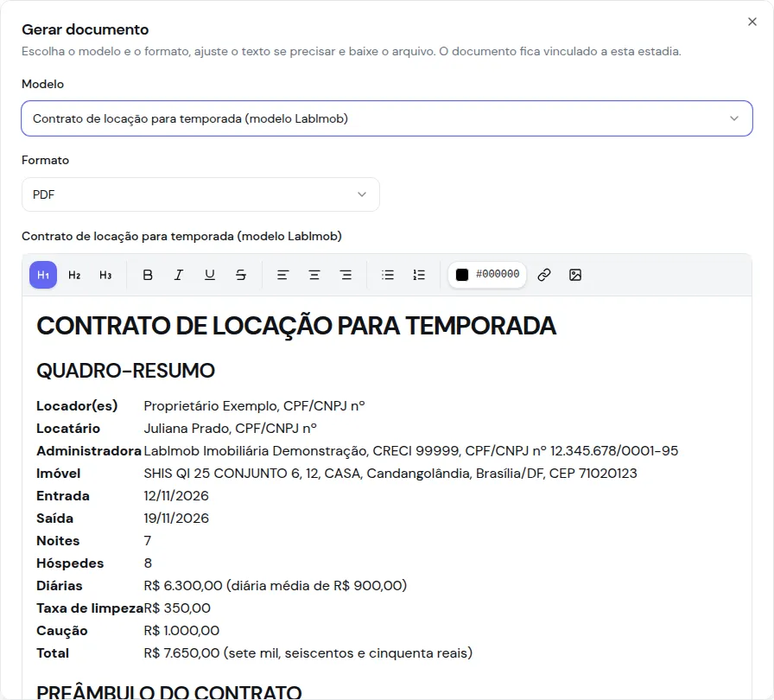Open the black text color swatch
The image size is (774, 700).
(462, 275)
